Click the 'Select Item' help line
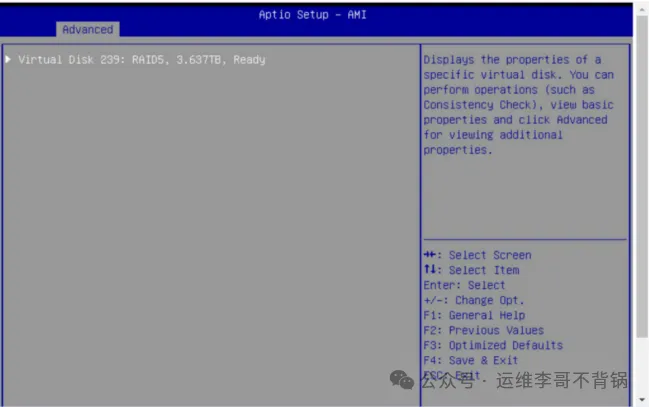This screenshot has height=407, width=649. (x=471, y=270)
